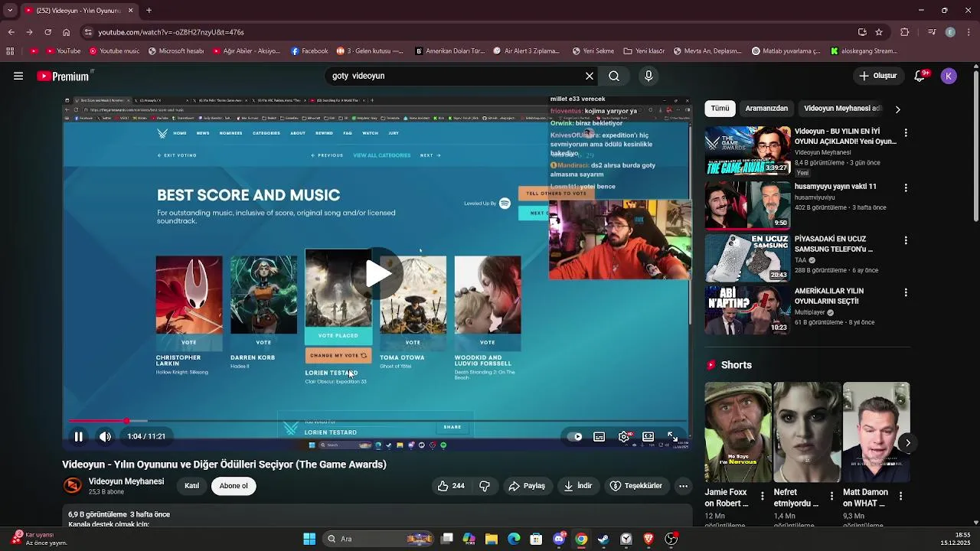Dislike the video with thumbs down

click(485, 486)
